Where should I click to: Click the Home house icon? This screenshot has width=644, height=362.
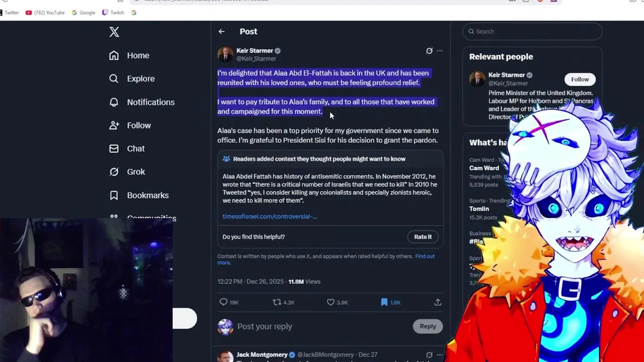(114, 55)
